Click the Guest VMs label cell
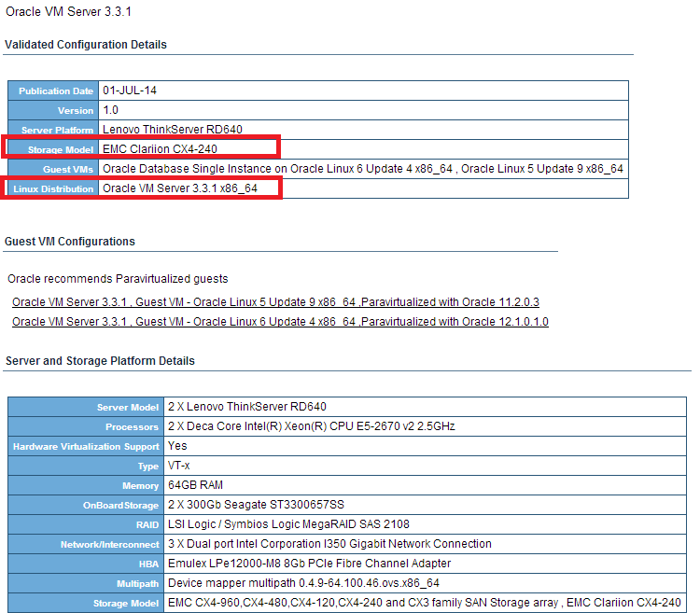Image resolution: width=700 pixels, height=613 pixels. (x=53, y=169)
